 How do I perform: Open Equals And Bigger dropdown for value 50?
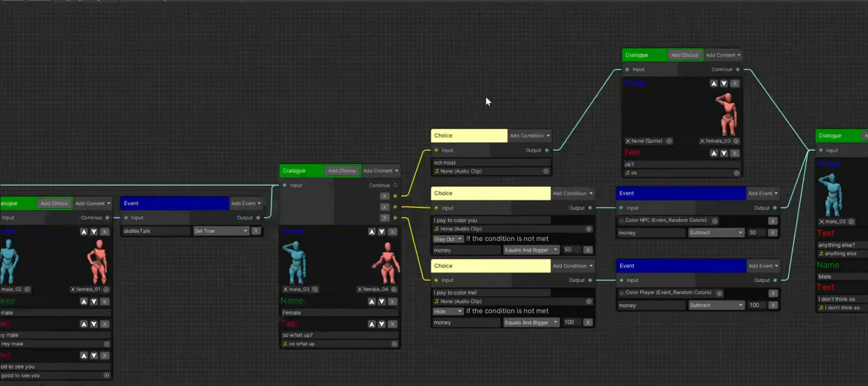[531, 250]
